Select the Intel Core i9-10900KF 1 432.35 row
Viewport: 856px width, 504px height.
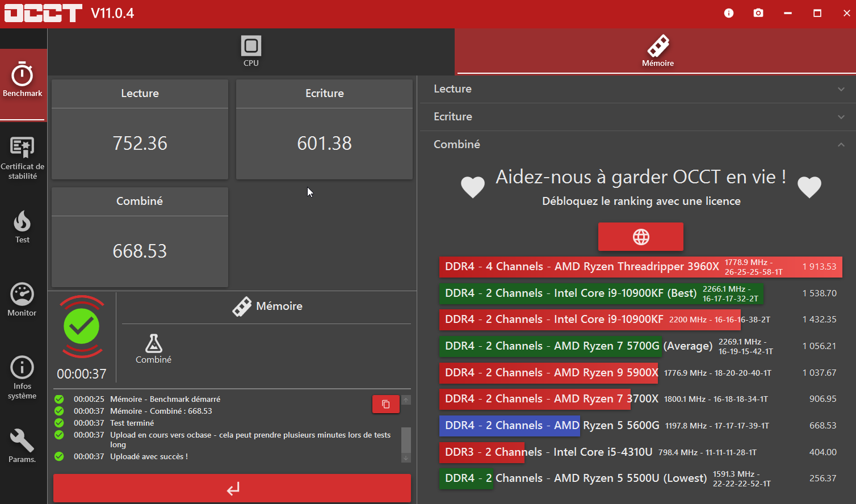click(x=640, y=320)
